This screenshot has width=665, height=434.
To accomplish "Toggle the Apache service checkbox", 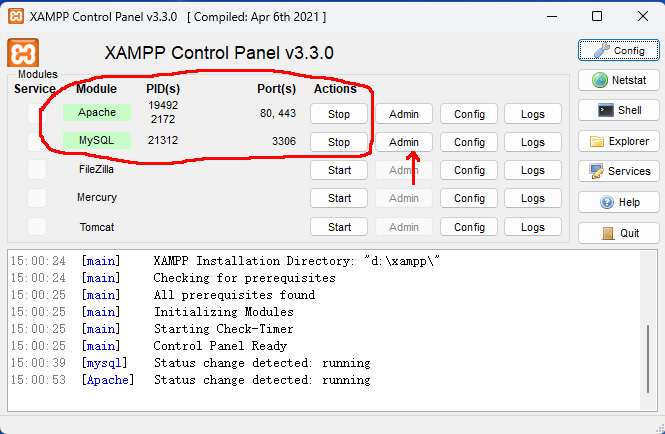I will click(37, 114).
